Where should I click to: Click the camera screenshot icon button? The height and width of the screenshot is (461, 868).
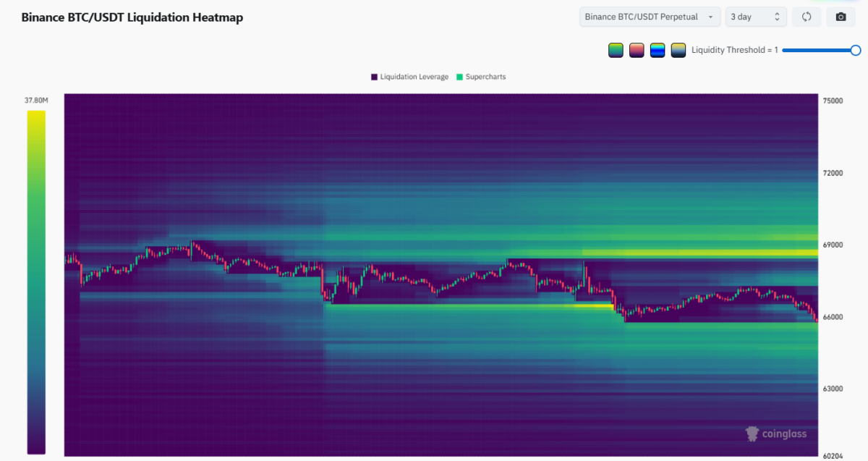coord(841,17)
